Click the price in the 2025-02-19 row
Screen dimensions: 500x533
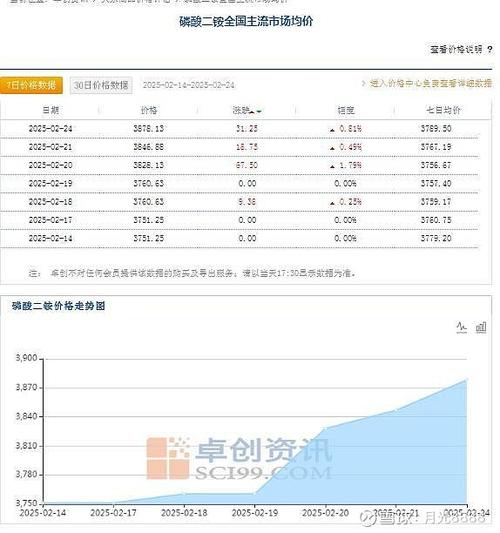[x=149, y=184]
